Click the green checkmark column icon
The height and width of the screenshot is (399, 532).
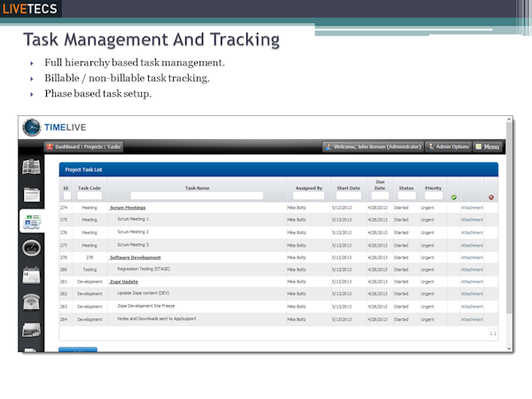click(x=454, y=197)
